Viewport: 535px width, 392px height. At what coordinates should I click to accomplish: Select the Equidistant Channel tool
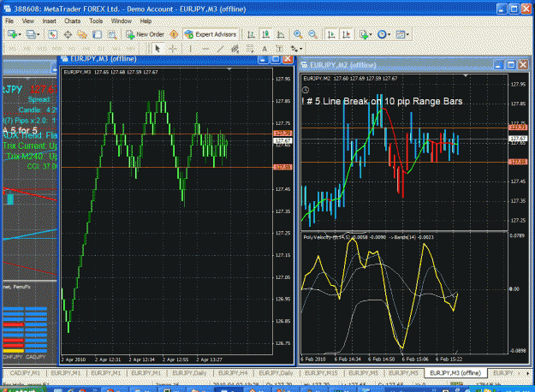click(x=235, y=49)
